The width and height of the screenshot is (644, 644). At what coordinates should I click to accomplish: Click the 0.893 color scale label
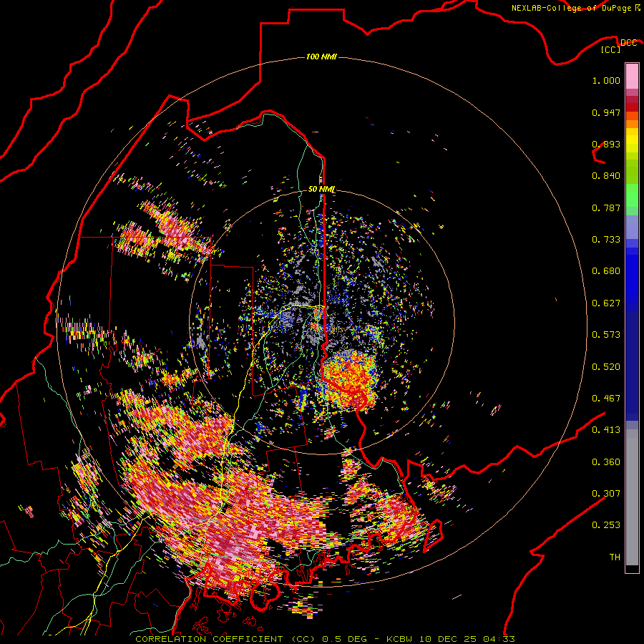(606, 144)
